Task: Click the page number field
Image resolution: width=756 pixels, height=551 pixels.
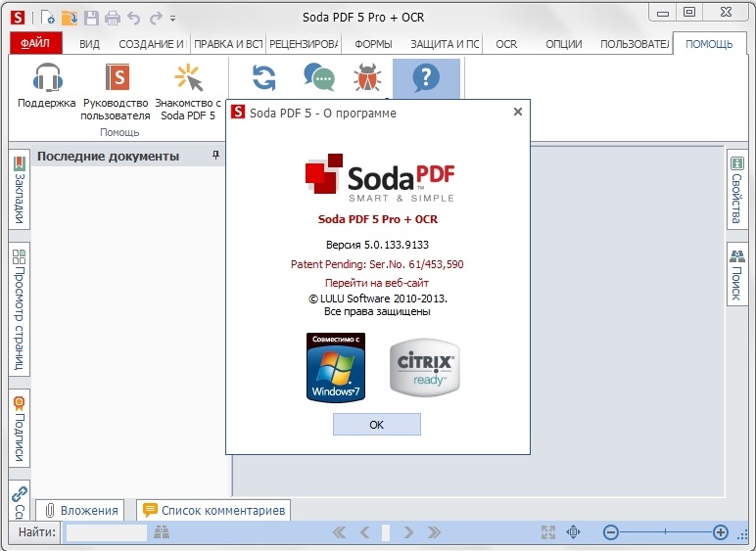Action: pos(386,532)
